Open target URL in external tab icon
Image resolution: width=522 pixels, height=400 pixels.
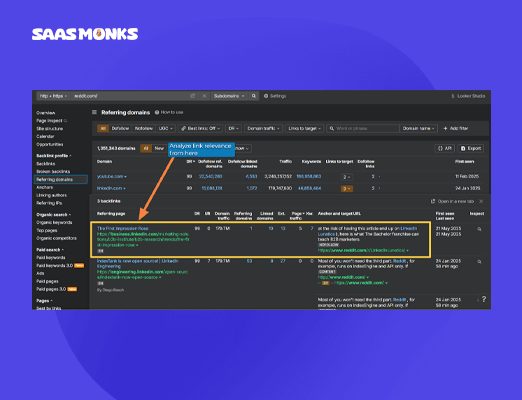point(192,96)
